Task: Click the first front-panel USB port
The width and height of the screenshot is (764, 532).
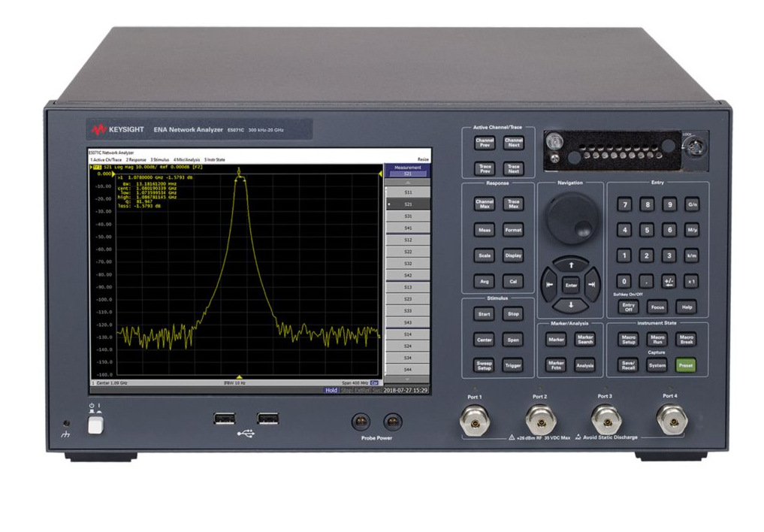Action: [x=225, y=418]
